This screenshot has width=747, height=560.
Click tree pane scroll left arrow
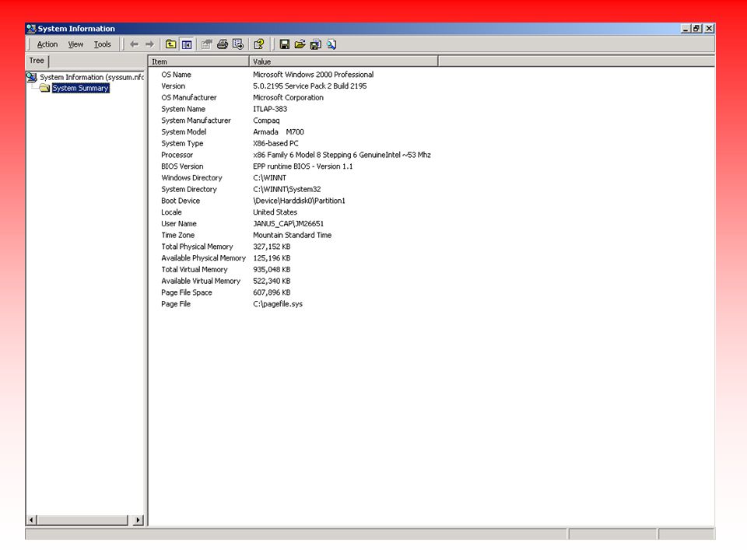point(32,520)
